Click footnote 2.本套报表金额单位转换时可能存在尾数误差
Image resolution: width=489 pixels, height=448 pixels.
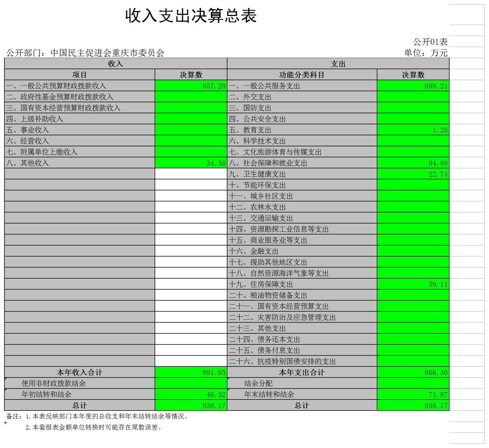pyautogui.click(x=94, y=427)
